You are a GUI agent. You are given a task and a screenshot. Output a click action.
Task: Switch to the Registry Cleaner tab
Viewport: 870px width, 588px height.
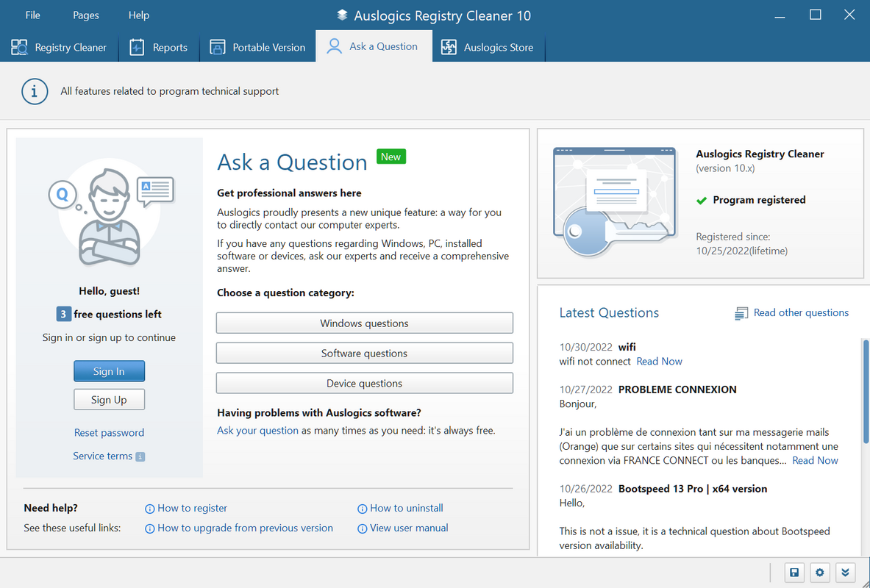pos(60,47)
